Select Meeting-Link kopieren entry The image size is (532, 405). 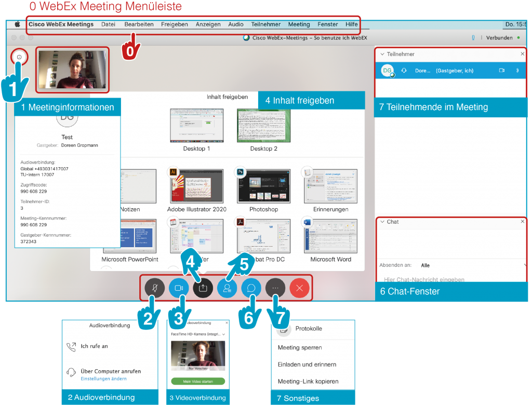coord(308,381)
